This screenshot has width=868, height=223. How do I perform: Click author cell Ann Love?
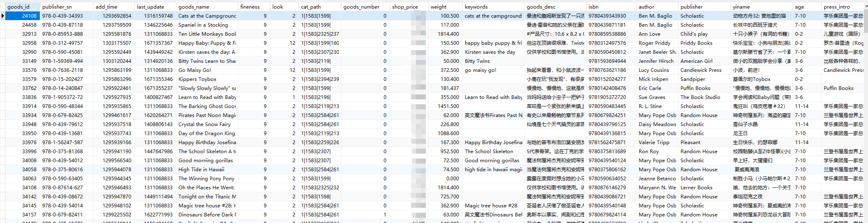[x=658, y=34]
